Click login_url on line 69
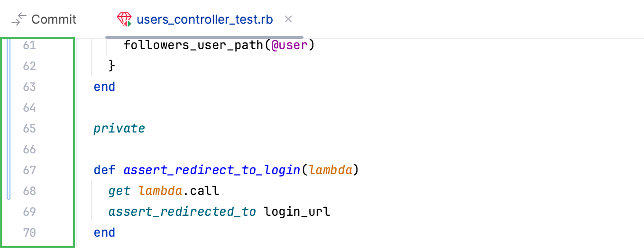This screenshot has height=248, width=644. pyautogui.click(x=297, y=212)
